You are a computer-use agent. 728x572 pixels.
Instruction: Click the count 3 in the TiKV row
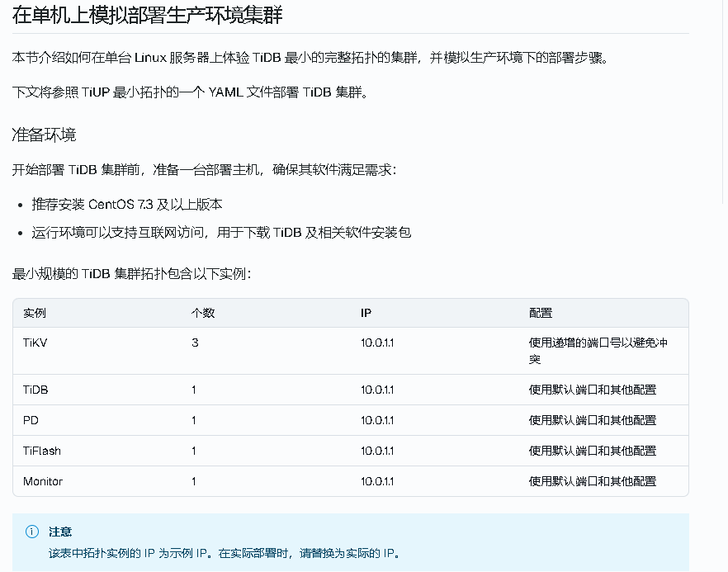[195, 343]
